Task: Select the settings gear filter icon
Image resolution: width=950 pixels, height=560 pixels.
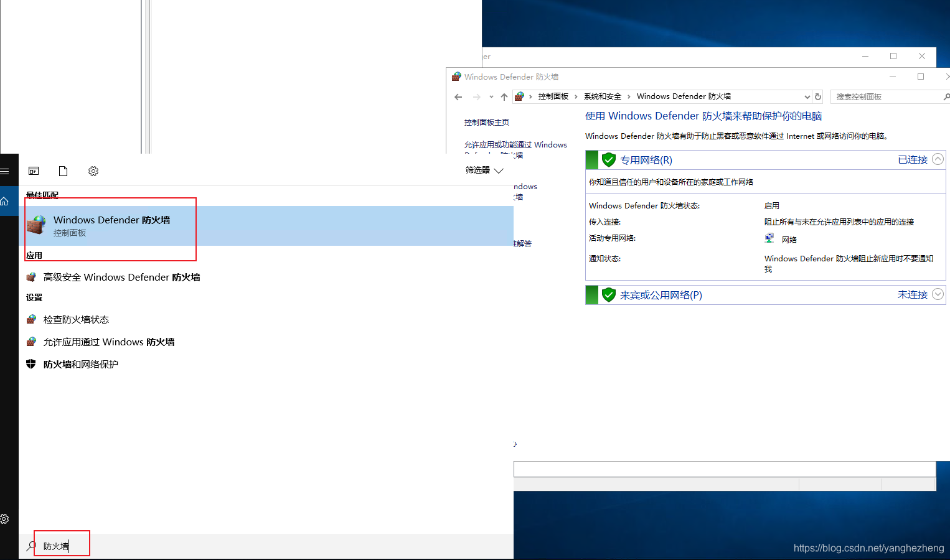Action: (x=93, y=171)
